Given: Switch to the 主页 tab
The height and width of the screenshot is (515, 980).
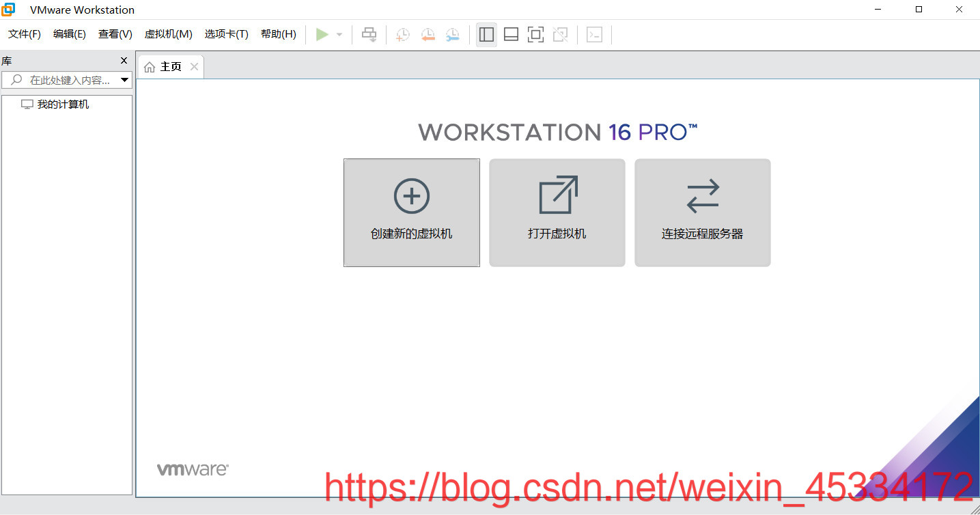Looking at the screenshot, I should [171, 67].
